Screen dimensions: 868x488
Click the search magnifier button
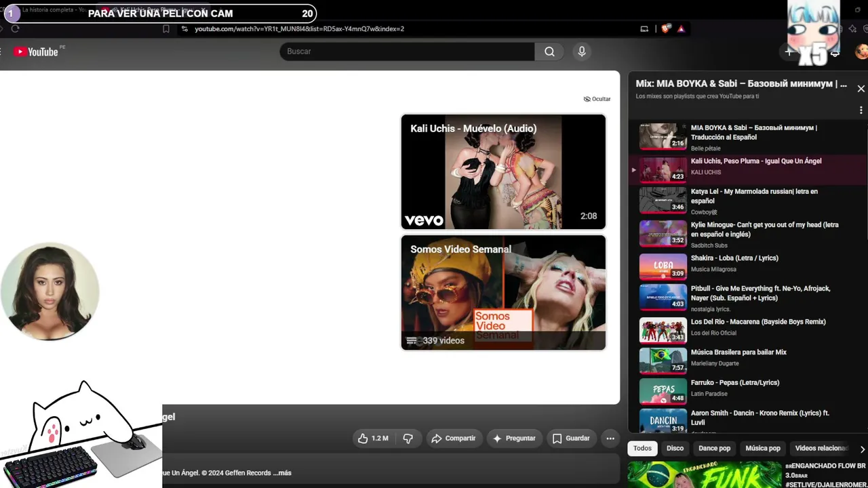tap(549, 52)
